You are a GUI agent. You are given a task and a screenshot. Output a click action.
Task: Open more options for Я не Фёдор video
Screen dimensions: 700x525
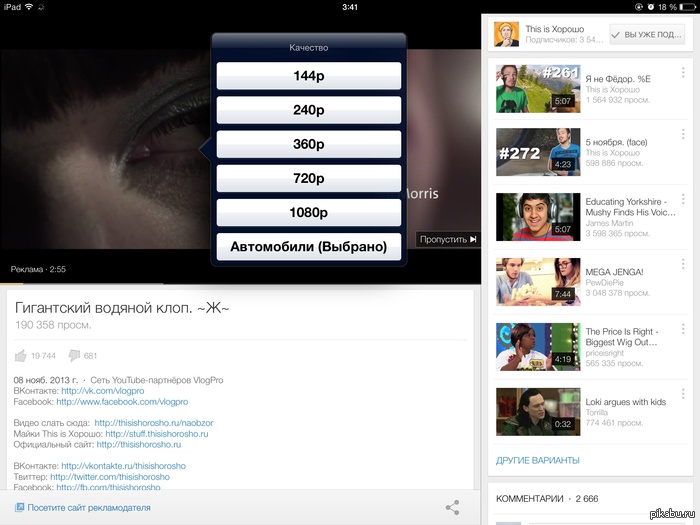click(x=683, y=73)
